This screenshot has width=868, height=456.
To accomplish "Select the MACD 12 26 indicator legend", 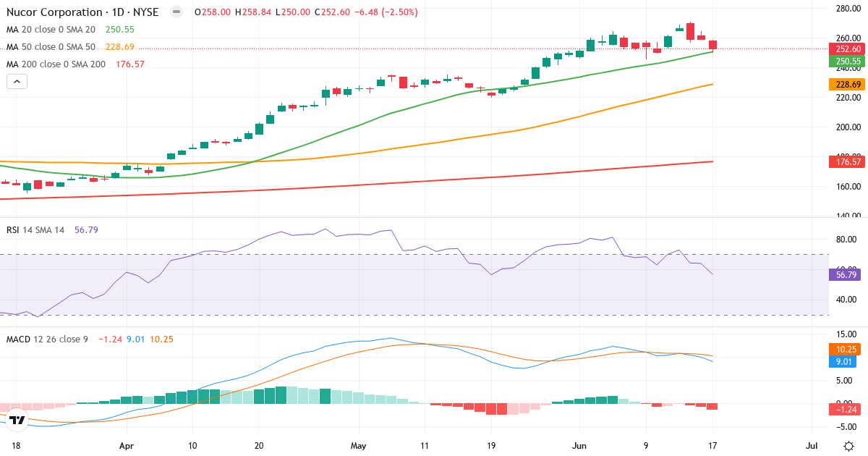I will pyautogui.click(x=47, y=339).
